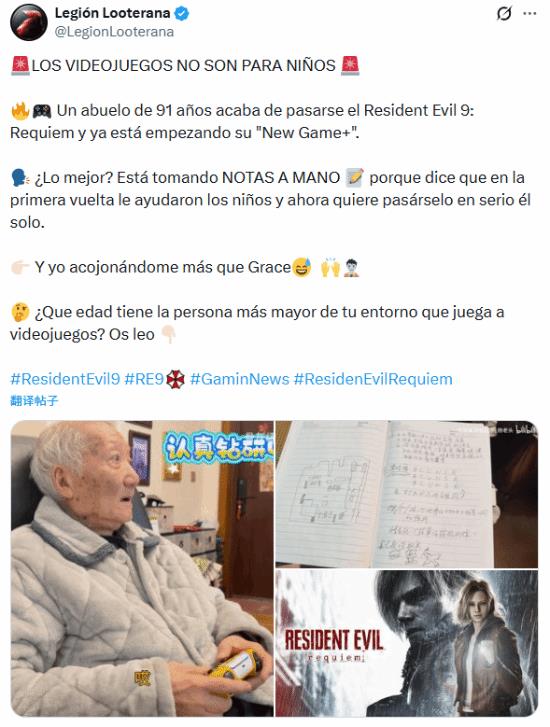Open the #ResidenEvilRequiem hashtag
The image size is (550, 727).
coord(373,379)
